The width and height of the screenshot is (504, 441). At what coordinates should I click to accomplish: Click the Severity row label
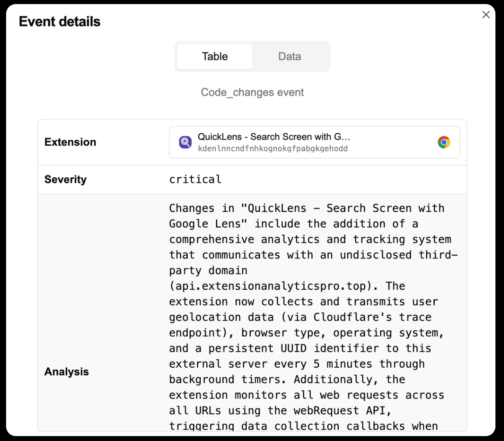[x=65, y=180]
